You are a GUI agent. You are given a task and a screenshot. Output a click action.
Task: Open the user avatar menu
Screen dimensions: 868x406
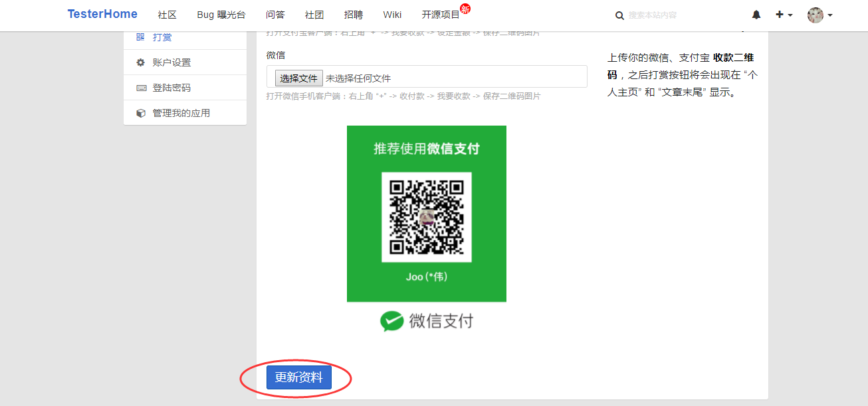click(x=819, y=15)
